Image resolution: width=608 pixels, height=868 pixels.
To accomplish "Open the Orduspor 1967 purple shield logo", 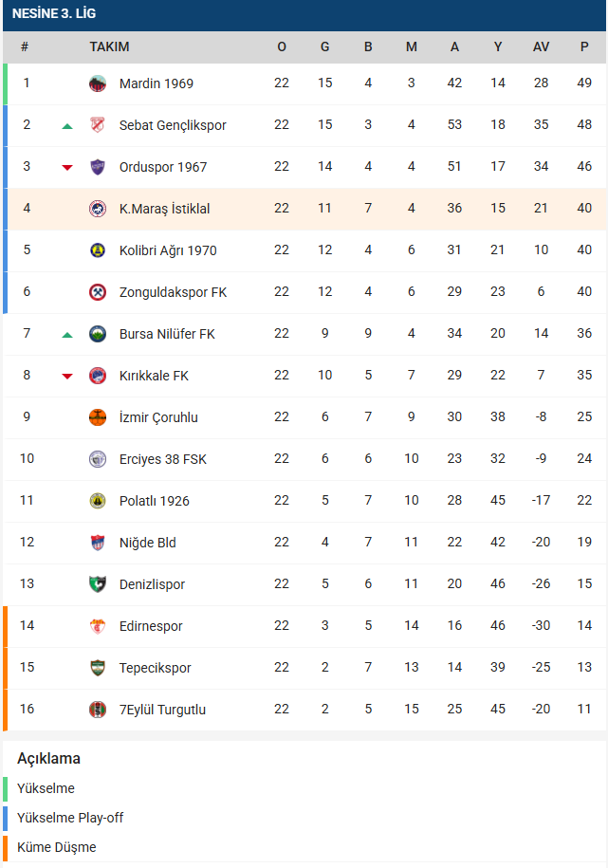I will 98,167.
